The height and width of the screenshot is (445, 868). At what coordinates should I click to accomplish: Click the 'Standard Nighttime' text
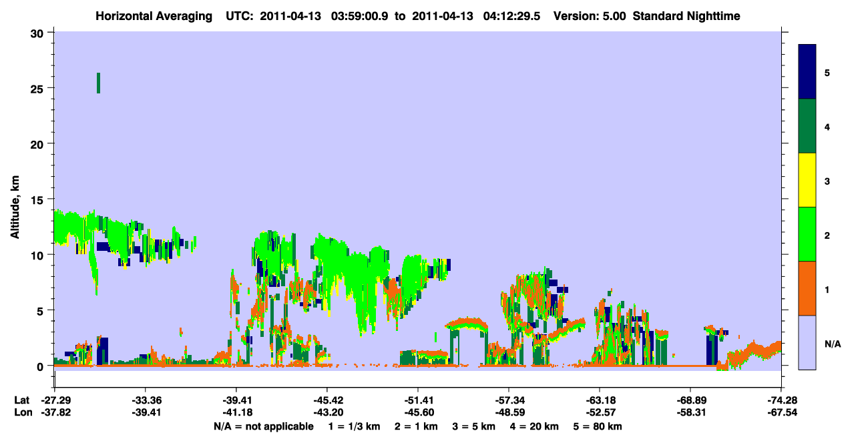pyautogui.click(x=686, y=15)
